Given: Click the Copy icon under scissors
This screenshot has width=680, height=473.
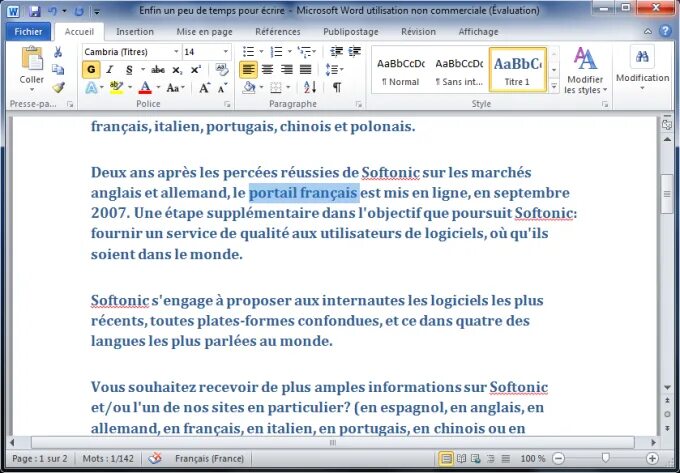Looking at the screenshot, I should [58, 69].
